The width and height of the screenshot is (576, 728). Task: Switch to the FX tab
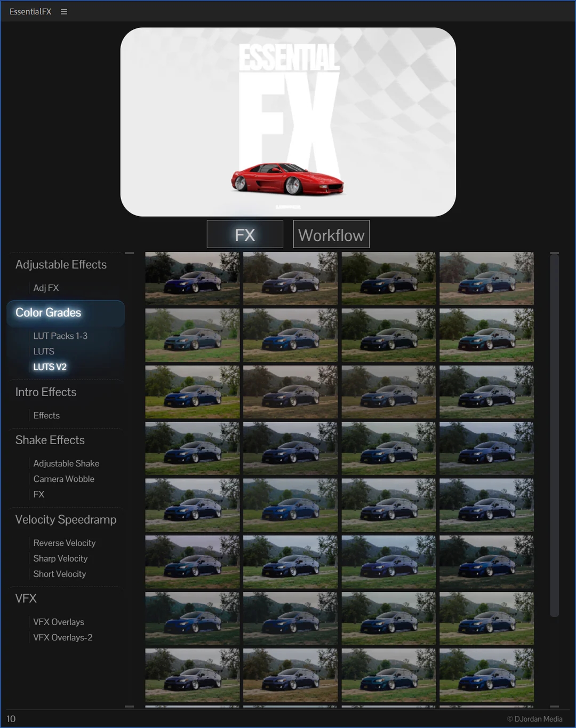click(245, 234)
